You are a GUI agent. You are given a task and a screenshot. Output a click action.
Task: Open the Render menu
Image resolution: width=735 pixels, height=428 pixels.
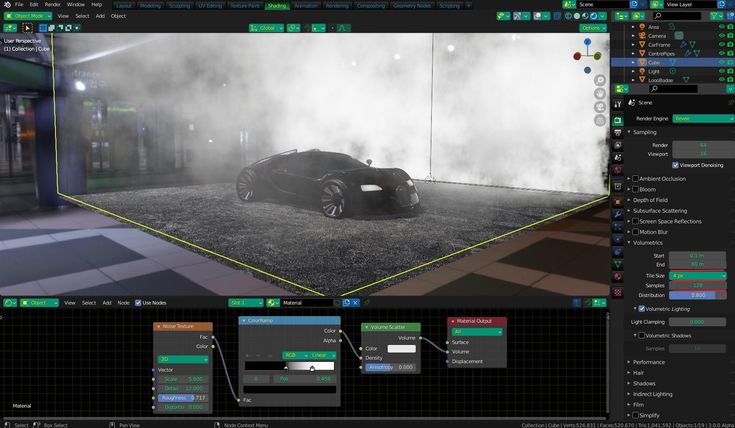(x=53, y=5)
